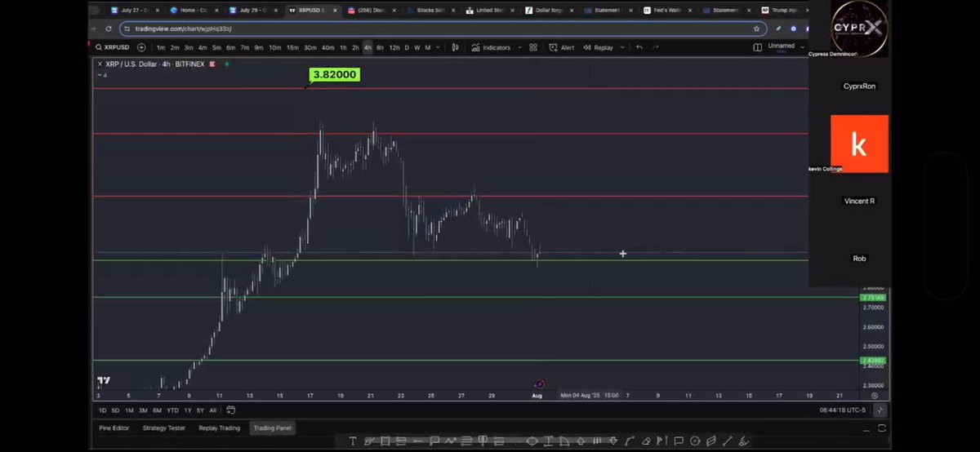Open symbol search for XRPUSD
Viewport: 980px width, 452px height.
tap(113, 47)
